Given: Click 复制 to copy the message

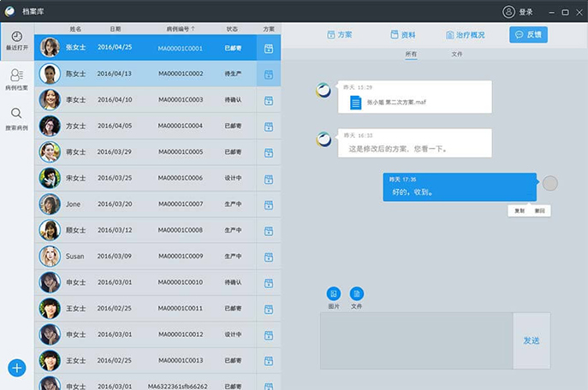Looking at the screenshot, I should pyautogui.click(x=519, y=210).
